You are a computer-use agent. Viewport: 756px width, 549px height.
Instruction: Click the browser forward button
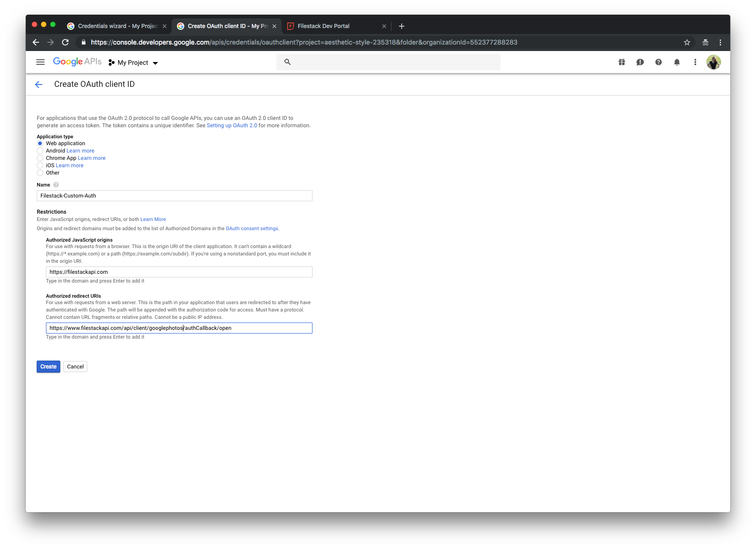tap(51, 42)
